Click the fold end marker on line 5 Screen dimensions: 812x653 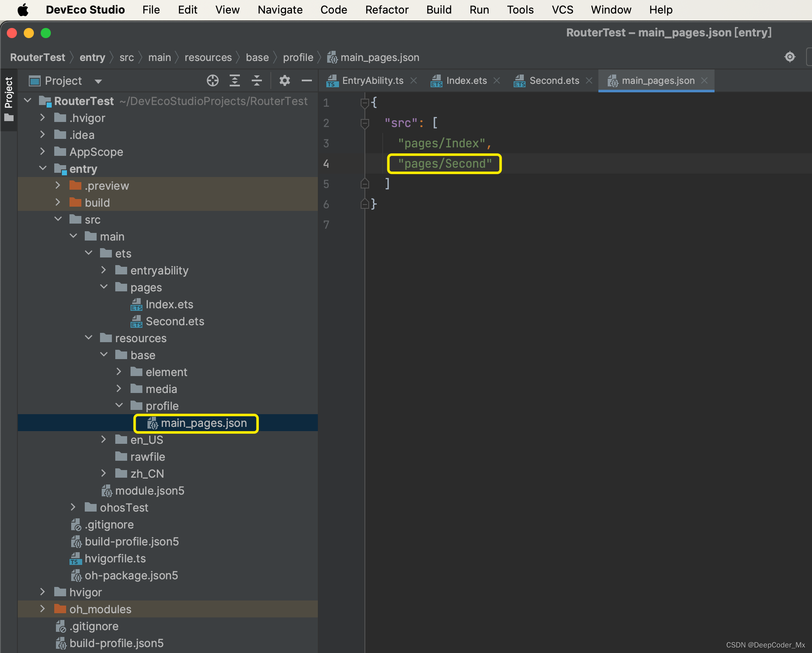(364, 183)
